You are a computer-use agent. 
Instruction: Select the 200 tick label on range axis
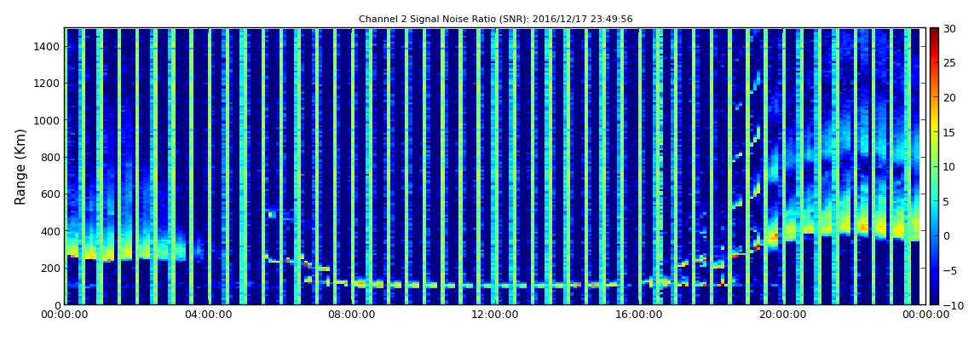point(50,269)
